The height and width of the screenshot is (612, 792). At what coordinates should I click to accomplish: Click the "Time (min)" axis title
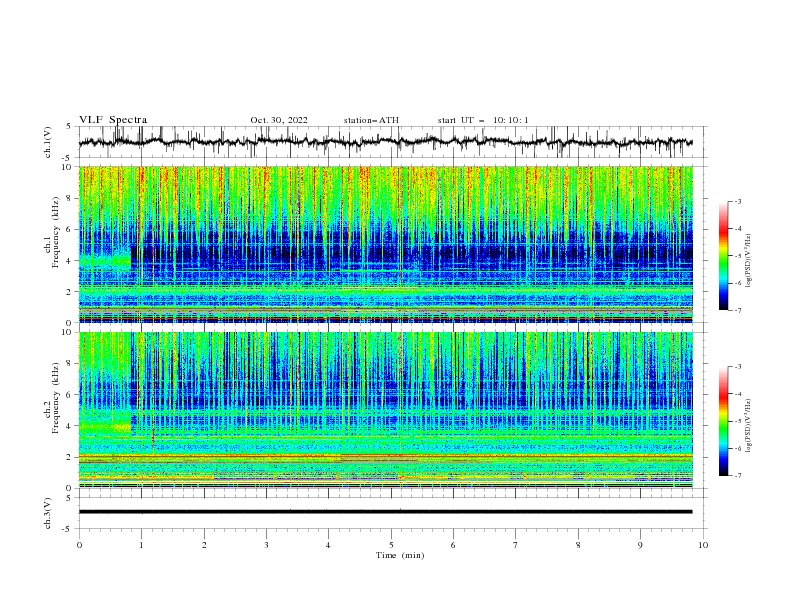pos(400,555)
